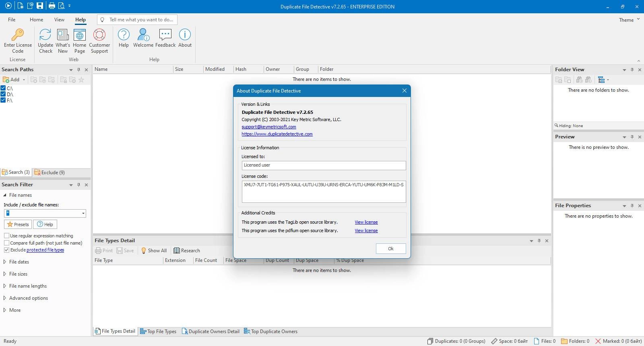This screenshot has height=346, width=644.
Task: Switch to the Duplicate Owners Detail tab
Action: [x=211, y=332]
